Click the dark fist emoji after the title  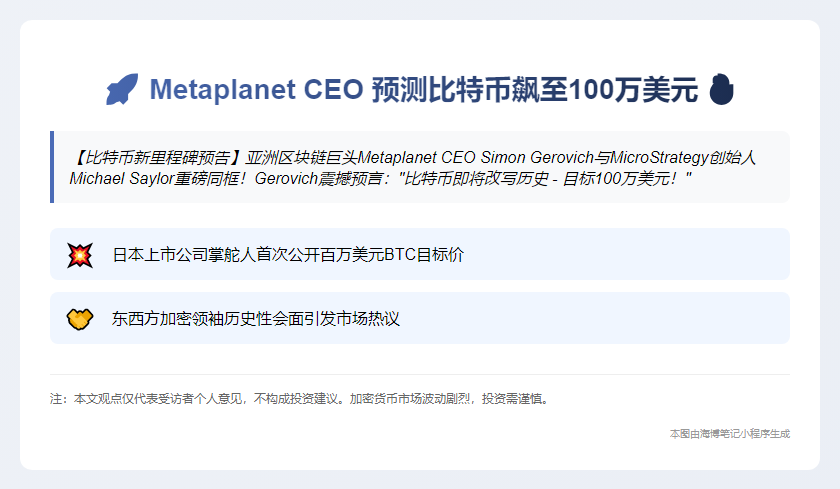click(x=721, y=90)
